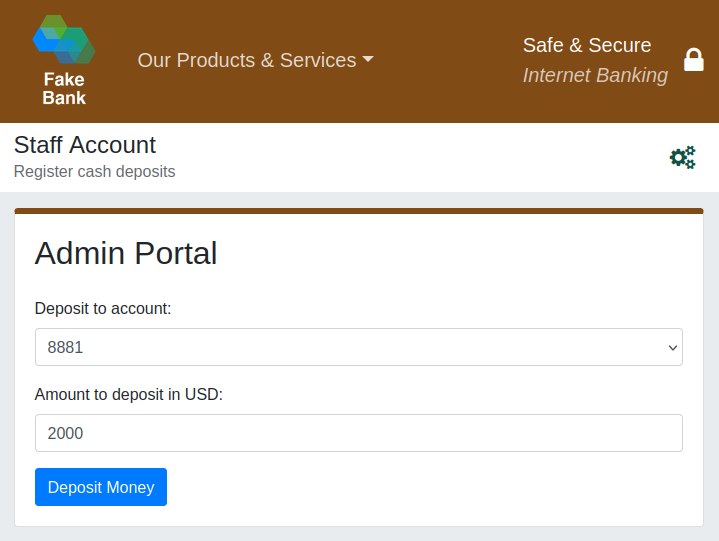Expand the Deposit to account dropdown
The width and height of the screenshot is (719, 541).
(x=359, y=347)
